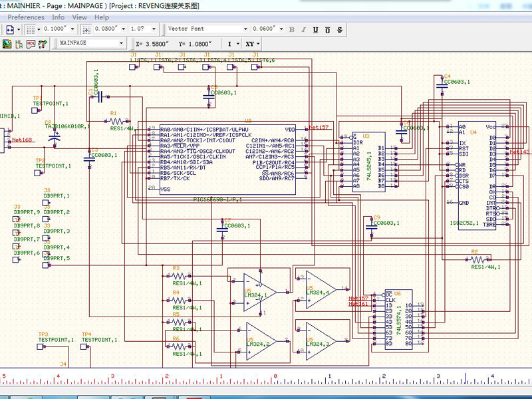Toggle strikethrough text formatting
Screen dimensions: 532x399
[x=340, y=30]
